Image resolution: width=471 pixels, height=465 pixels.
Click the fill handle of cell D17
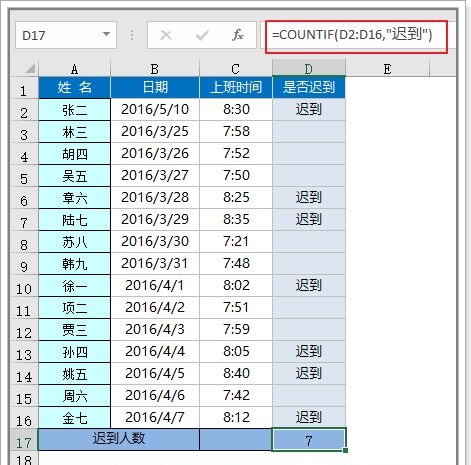(x=345, y=450)
